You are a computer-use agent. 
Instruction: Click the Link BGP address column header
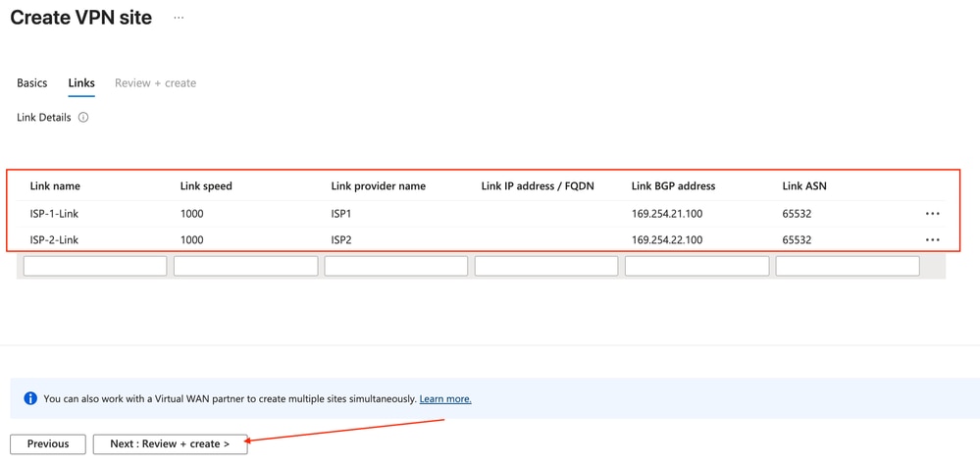pos(674,185)
